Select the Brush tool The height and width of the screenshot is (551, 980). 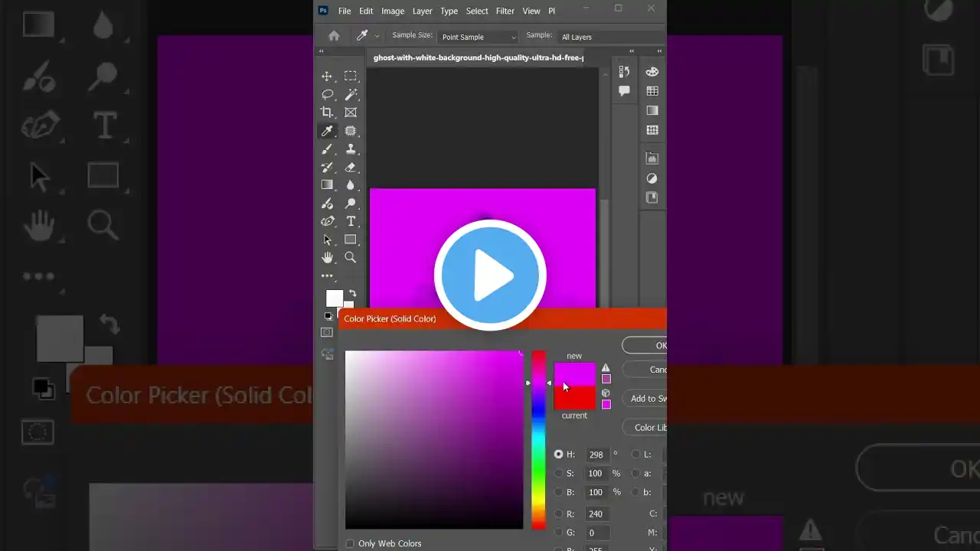(327, 149)
